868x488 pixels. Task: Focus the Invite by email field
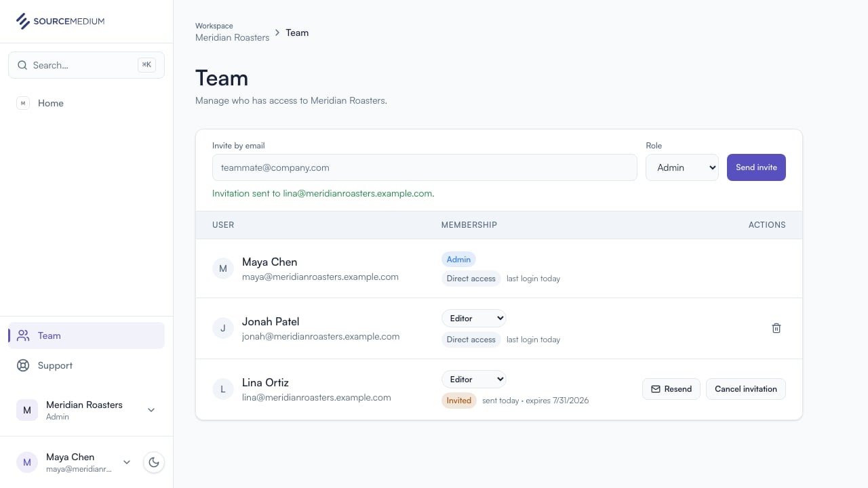point(425,167)
